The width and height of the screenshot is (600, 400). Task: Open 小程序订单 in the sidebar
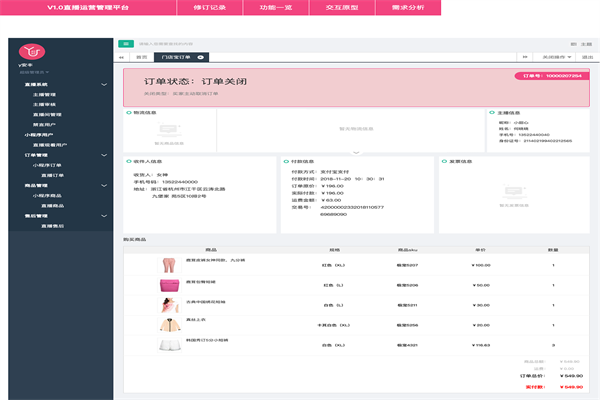47,165
